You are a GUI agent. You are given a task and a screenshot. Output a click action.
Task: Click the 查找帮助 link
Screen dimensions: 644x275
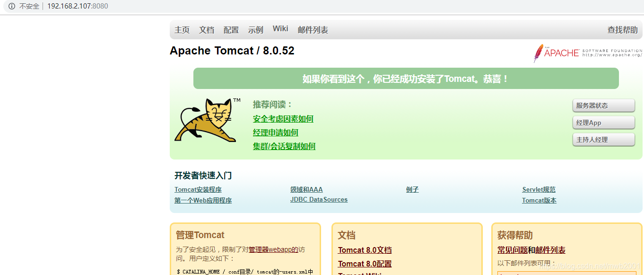pyautogui.click(x=623, y=30)
